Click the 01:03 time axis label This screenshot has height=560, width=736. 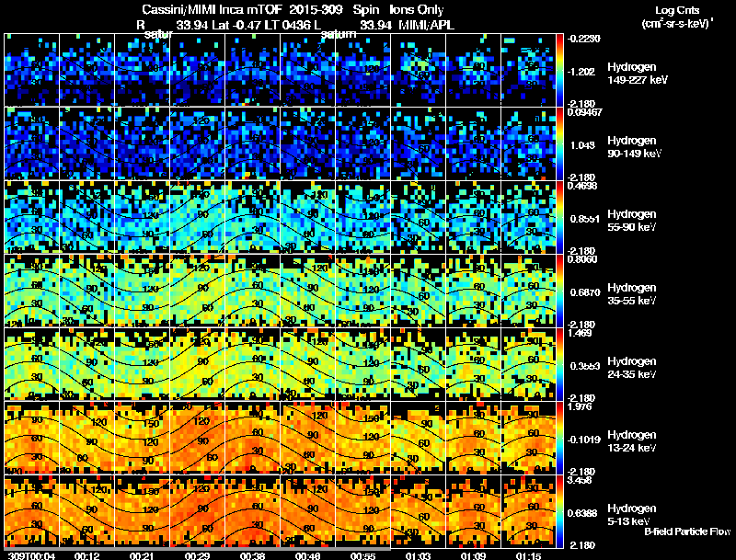(x=418, y=555)
